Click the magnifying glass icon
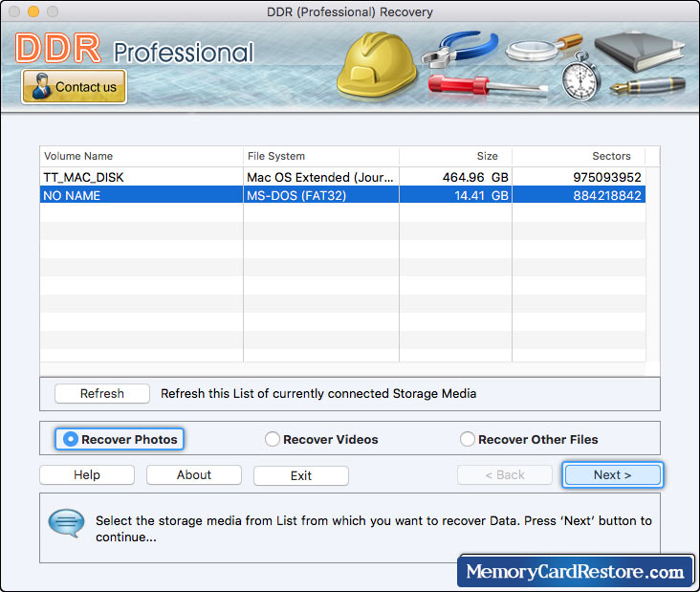The image size is (700, 592). coord(544,47)
